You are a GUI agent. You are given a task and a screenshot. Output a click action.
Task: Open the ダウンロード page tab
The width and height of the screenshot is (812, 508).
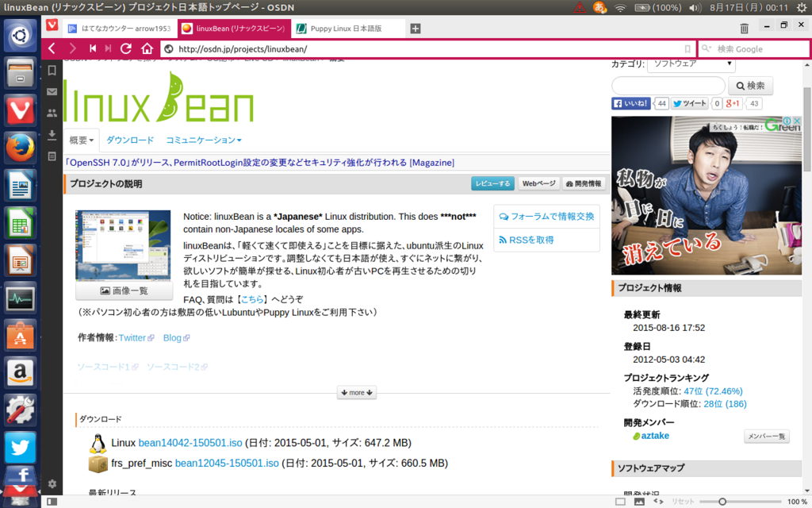pos(130,140)
